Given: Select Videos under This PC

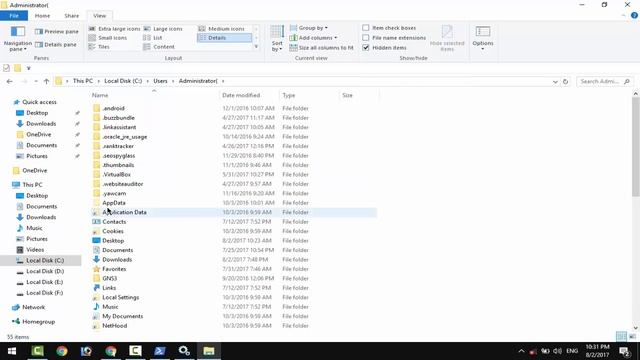Looking at the screenshot, I should point(35,249).
